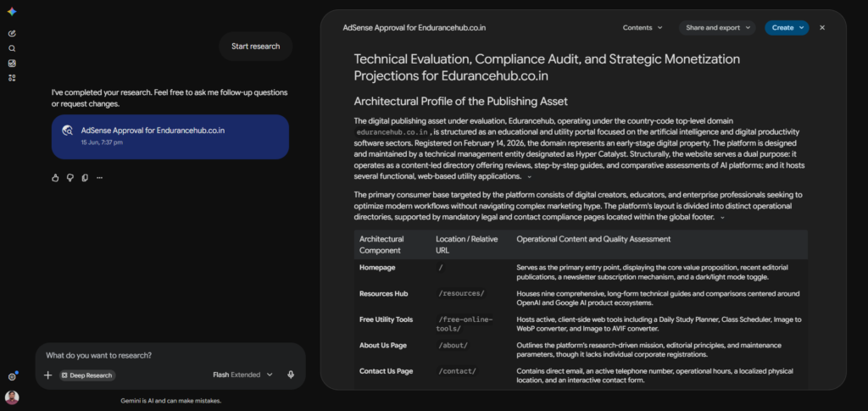868x411 pixels.
Task: Open the Gems grid icon in the sidebar
Action: click(x=12, y=78)
